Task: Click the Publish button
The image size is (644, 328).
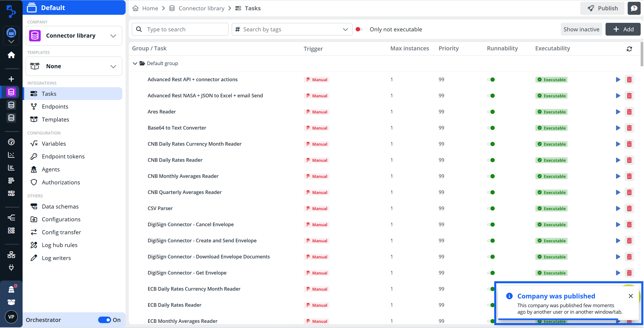Action: (x=602, y=8)
